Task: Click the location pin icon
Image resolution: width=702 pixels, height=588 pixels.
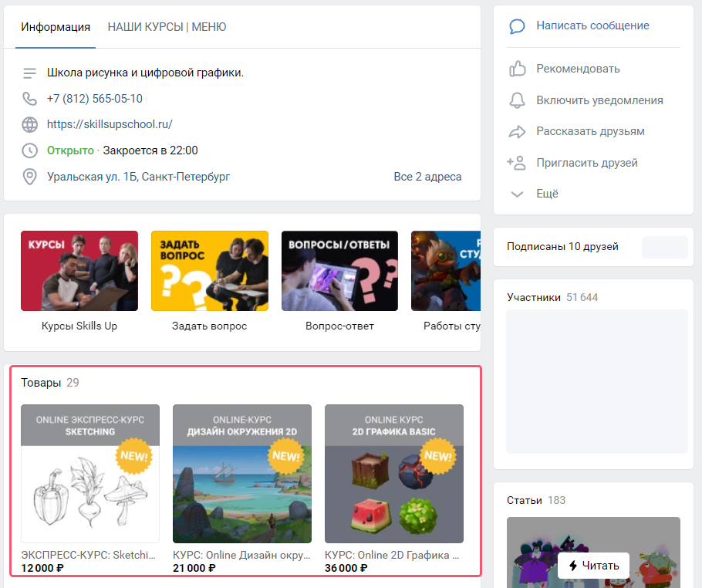Action: pos(29,177)
